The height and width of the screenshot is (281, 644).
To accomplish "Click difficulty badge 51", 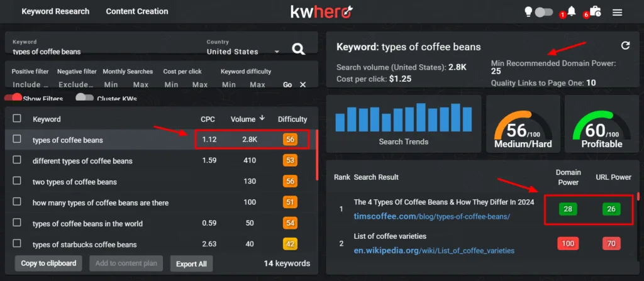I will pyautogui.click(x=291, y=202).
